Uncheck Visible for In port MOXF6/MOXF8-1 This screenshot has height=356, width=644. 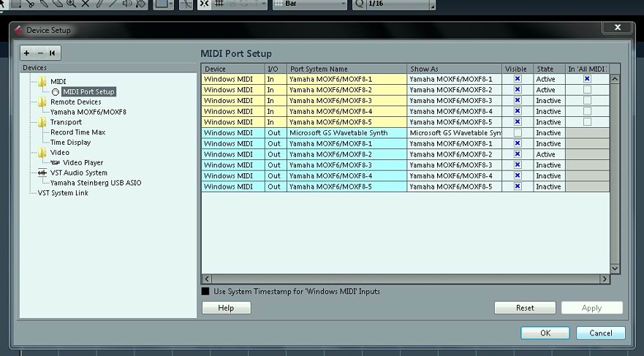click(x=518, y=79)
